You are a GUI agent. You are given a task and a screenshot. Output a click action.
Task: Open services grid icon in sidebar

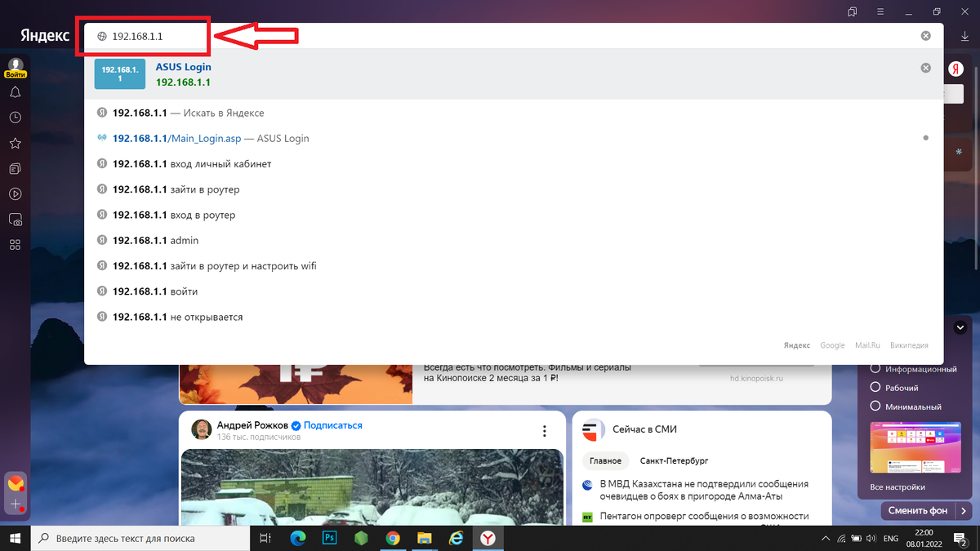coord(15,245)
